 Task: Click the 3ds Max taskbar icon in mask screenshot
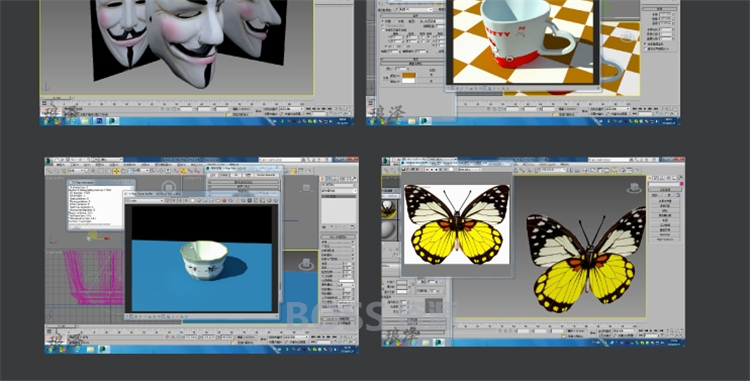tap(112, 121)
